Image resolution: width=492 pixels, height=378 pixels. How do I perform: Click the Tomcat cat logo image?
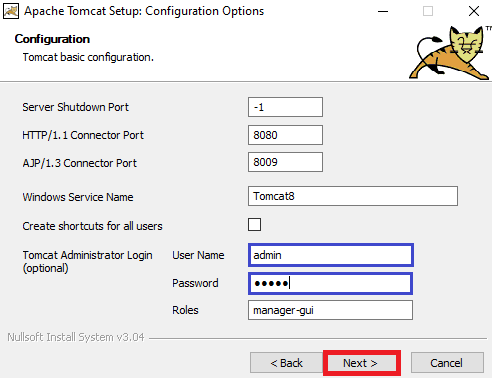click(x=450, y=53)
